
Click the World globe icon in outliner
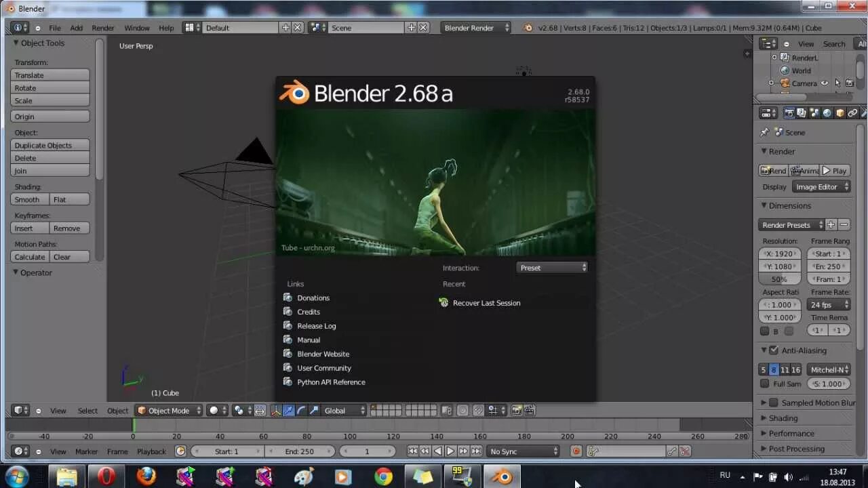coord(785,70)
